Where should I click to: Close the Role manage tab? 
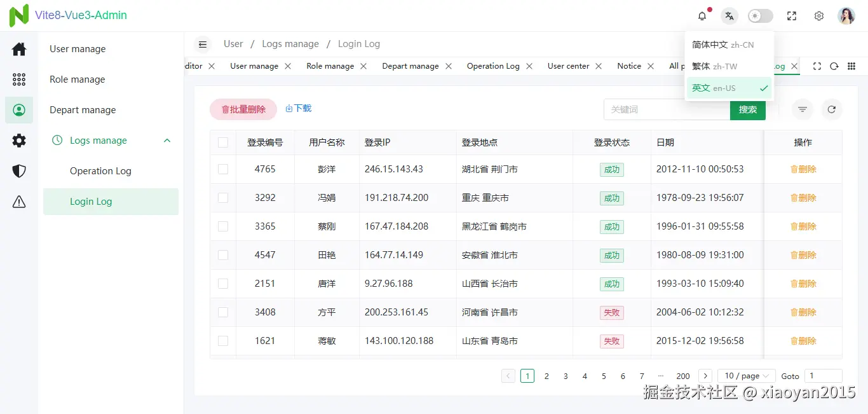point(363,66)
